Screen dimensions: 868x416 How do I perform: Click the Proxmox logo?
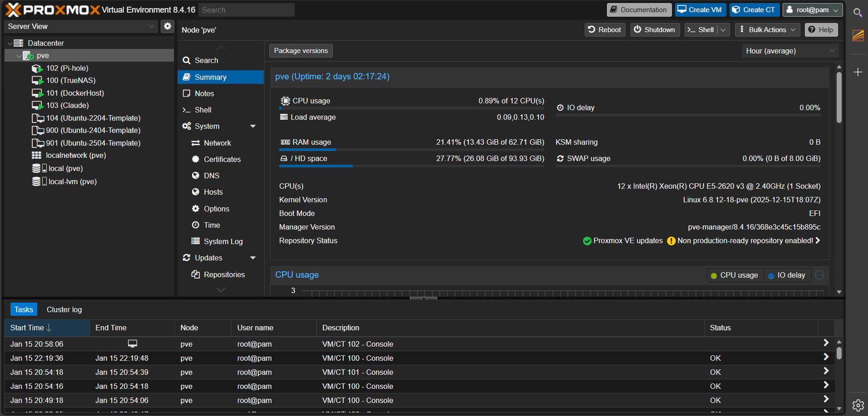(x=53, y=10)
